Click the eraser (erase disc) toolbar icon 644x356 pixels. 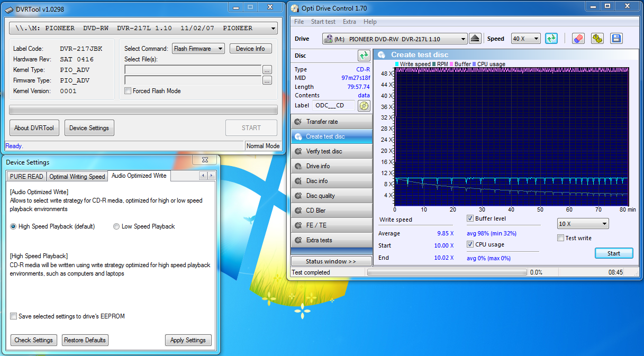tap(578, 39)
